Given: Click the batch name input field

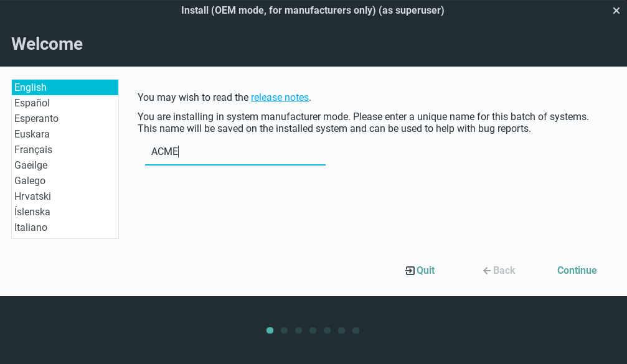Looking at the screenshot, I should coord(235,152).
